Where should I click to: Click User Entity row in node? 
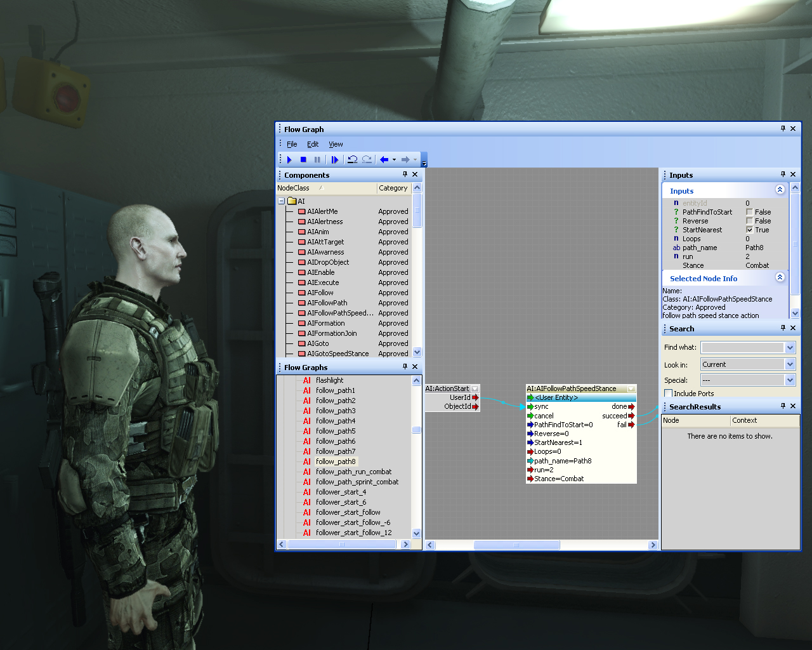581,397
